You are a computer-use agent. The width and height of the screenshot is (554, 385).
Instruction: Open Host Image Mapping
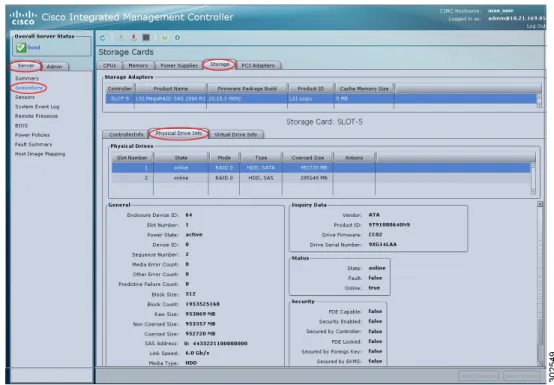click(40, 154)
